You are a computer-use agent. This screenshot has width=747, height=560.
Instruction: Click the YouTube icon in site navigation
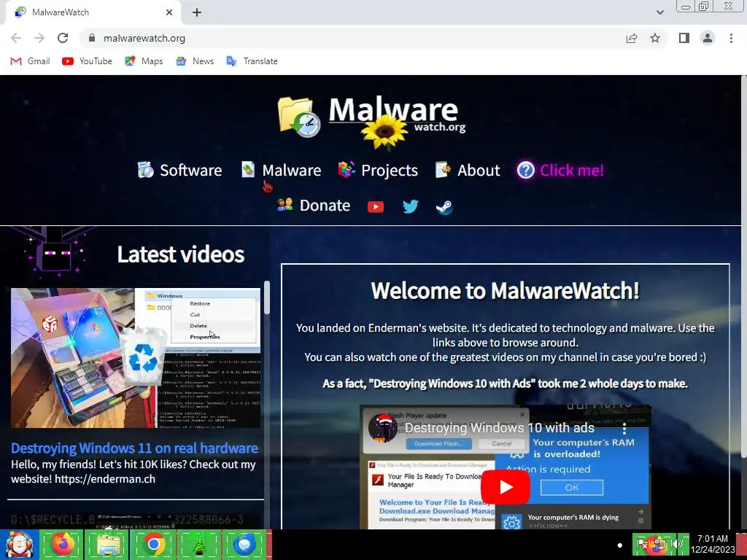tap(376, 206)
